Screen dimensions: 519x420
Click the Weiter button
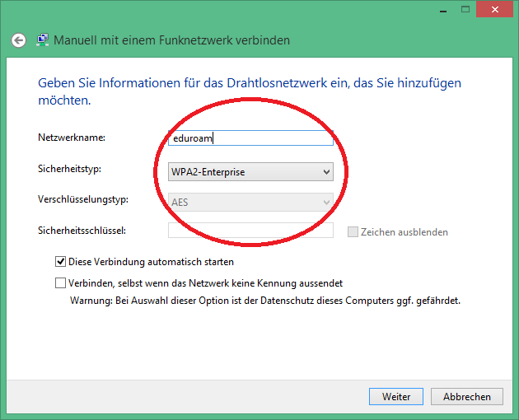396,396
